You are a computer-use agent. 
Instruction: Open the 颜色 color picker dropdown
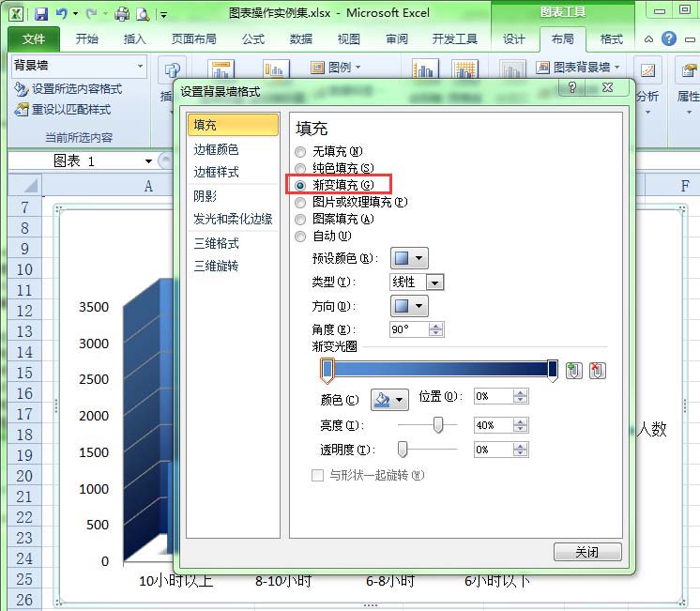point(389,399)
